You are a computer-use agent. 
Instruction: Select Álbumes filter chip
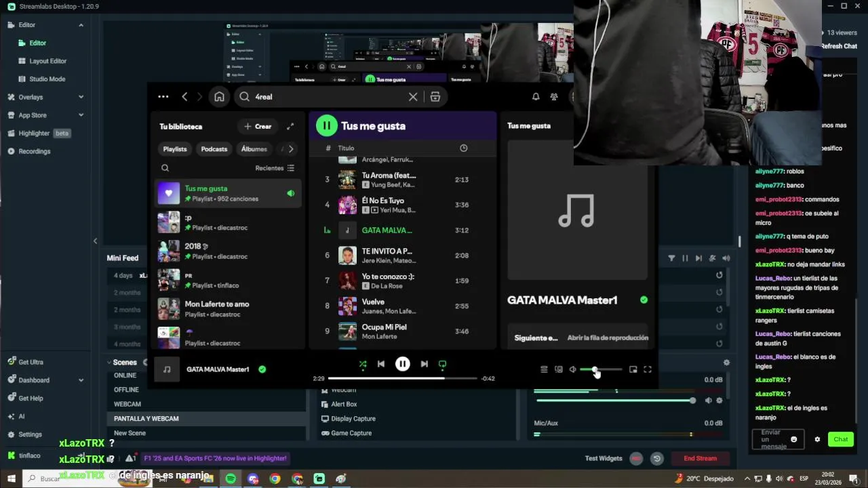[x=254, y=149]
